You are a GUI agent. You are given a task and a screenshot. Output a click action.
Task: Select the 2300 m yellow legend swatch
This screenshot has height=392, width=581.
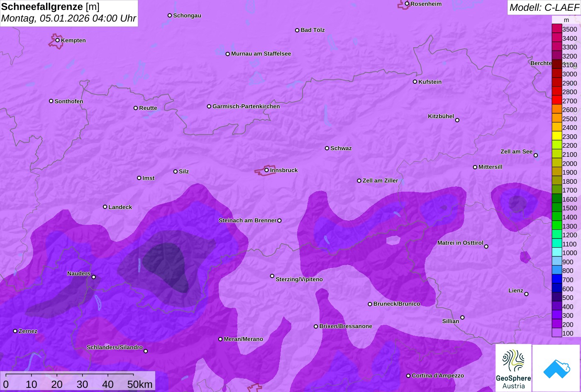point(557,136)
